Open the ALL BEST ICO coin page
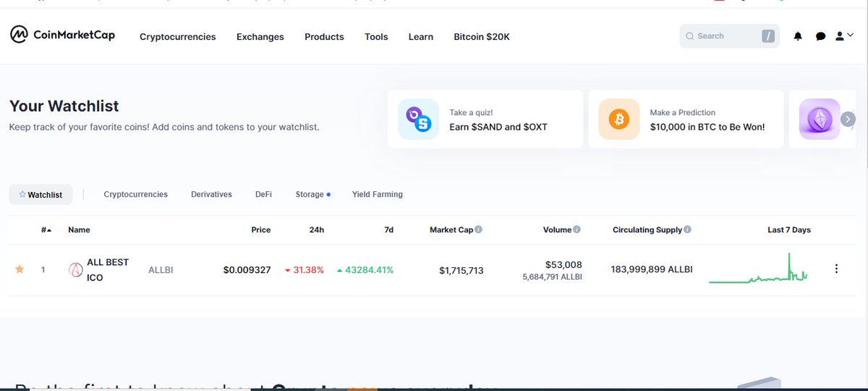868x391 pixels. pos(108,270)
